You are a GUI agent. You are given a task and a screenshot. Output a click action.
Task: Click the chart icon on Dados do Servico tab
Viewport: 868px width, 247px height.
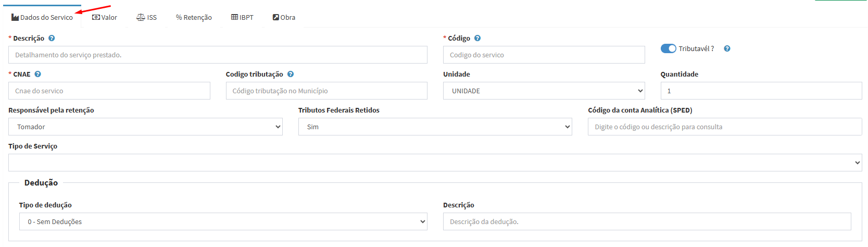(x=15, y=18)
